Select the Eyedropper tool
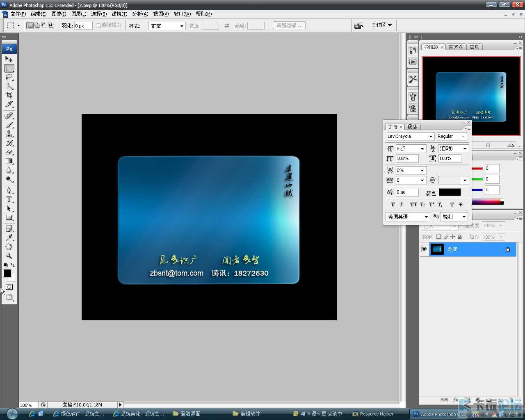 (x=9, y=237)
